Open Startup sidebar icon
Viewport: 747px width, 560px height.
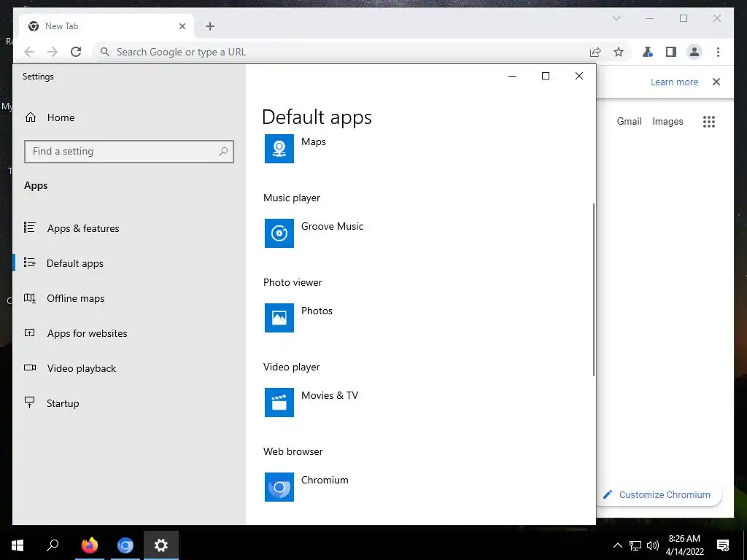(29, 402)
